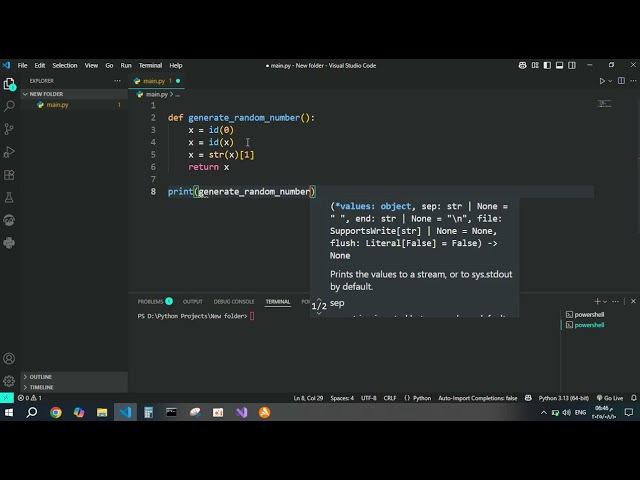
Task: Click the Run Python File play button
Action: (x=602, y=81)
